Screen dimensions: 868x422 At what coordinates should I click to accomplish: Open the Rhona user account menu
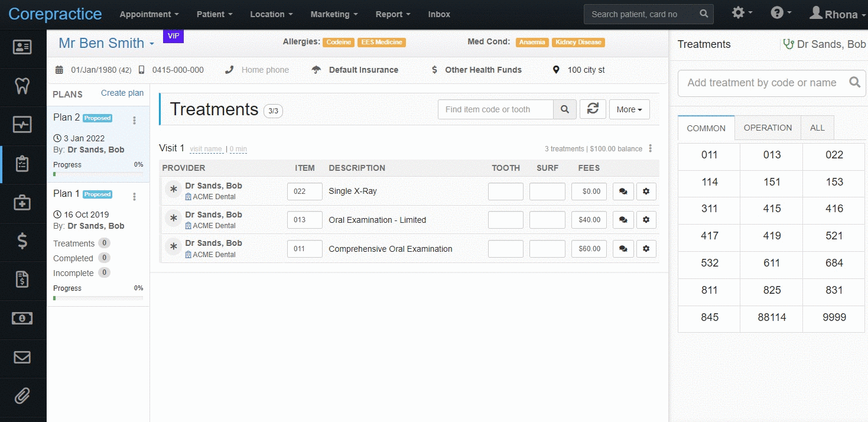tap(837, 14)
